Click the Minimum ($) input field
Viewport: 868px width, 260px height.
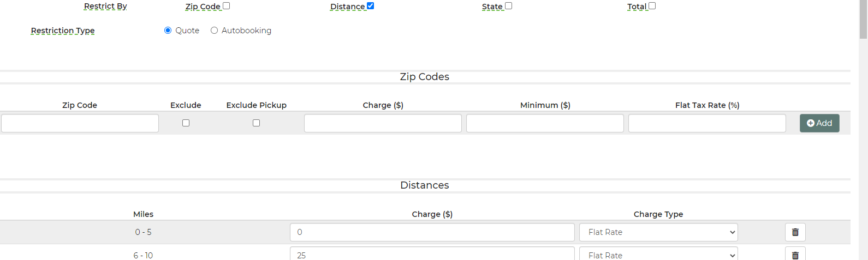click(545, 123)
